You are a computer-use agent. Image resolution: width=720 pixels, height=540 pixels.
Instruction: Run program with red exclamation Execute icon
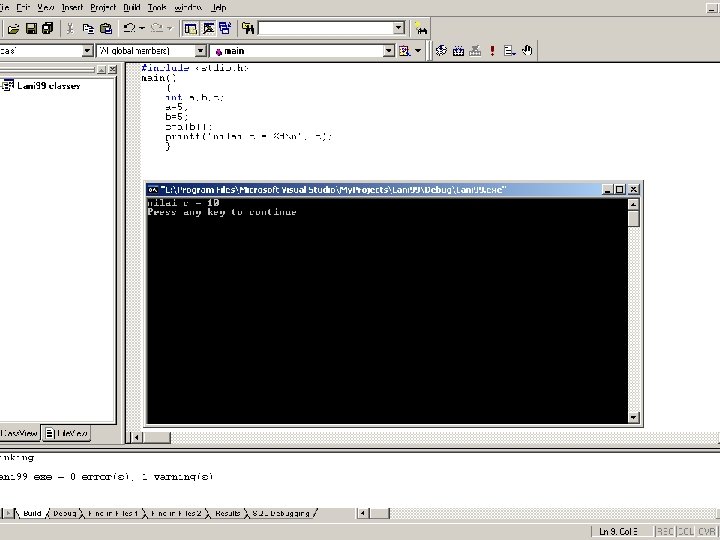(492, 51)
